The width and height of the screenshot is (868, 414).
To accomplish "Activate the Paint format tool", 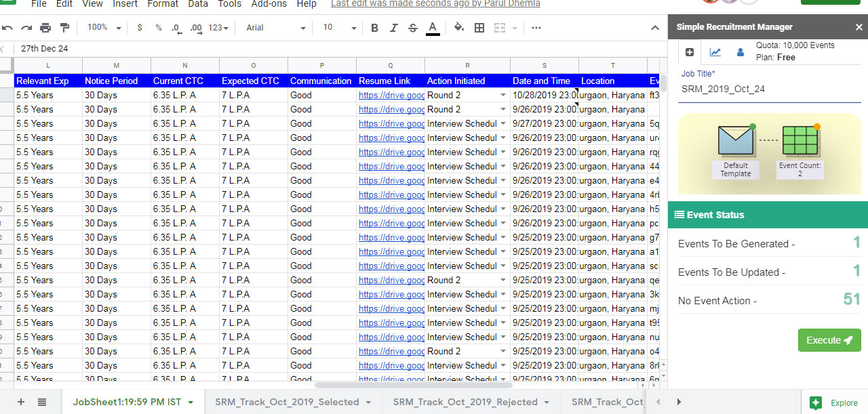I will (x=64, y=28).
